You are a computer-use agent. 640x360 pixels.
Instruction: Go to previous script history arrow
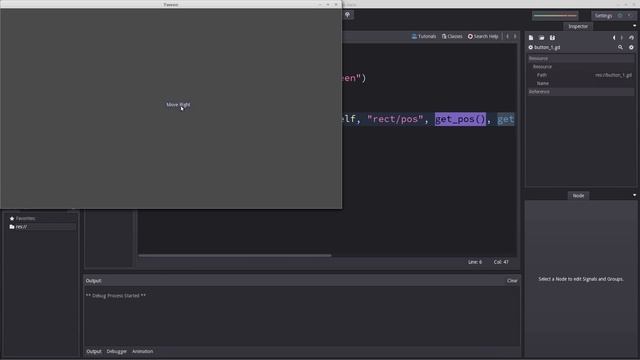507,36
